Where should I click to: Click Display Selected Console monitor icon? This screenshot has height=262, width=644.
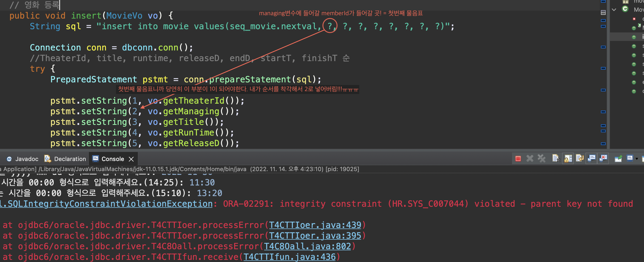(630, 159)
